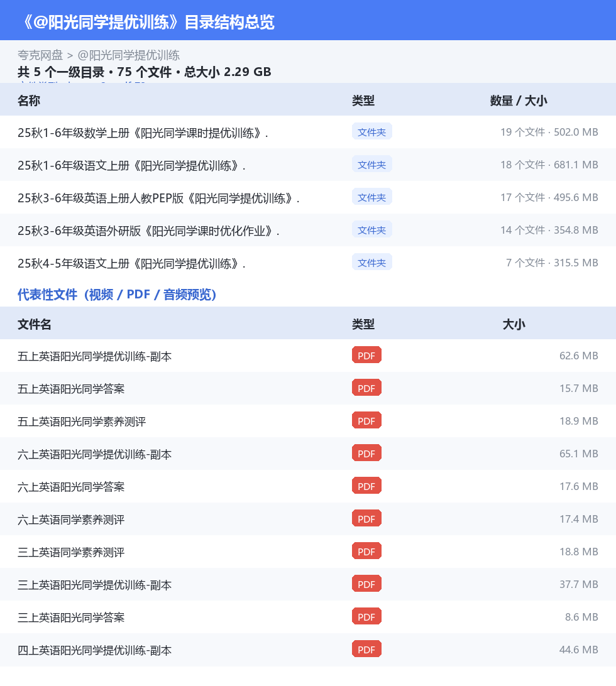Screen dimensions: 616x686
Task: Select file 五上英语阳光同学提优训练-副本
Action: click(94, 356)
